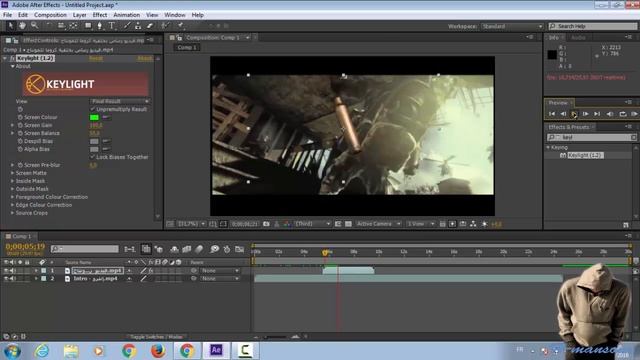The height and width of the screenshot is (360, 640).
Task: Open the resolution (Third) dropdown
Action: pos(313,224)
